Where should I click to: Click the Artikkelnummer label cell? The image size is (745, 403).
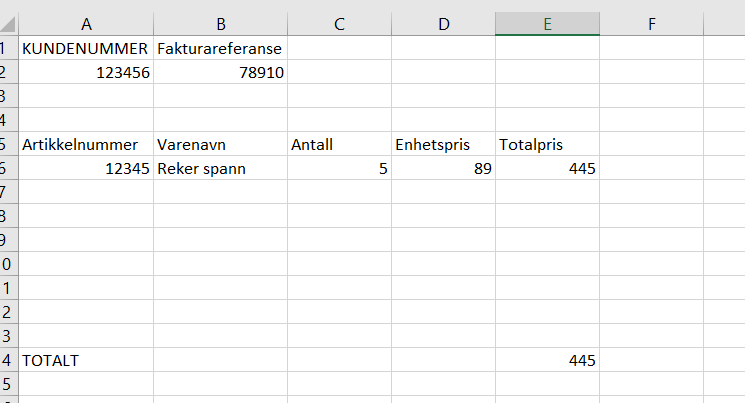(x=86, y=144)
